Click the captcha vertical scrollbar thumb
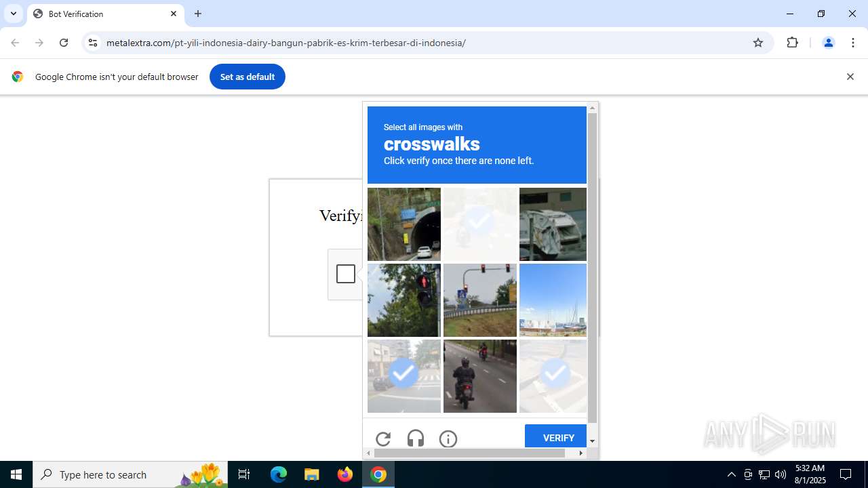This screenshot has height=488, width=868. pos(592,268)
